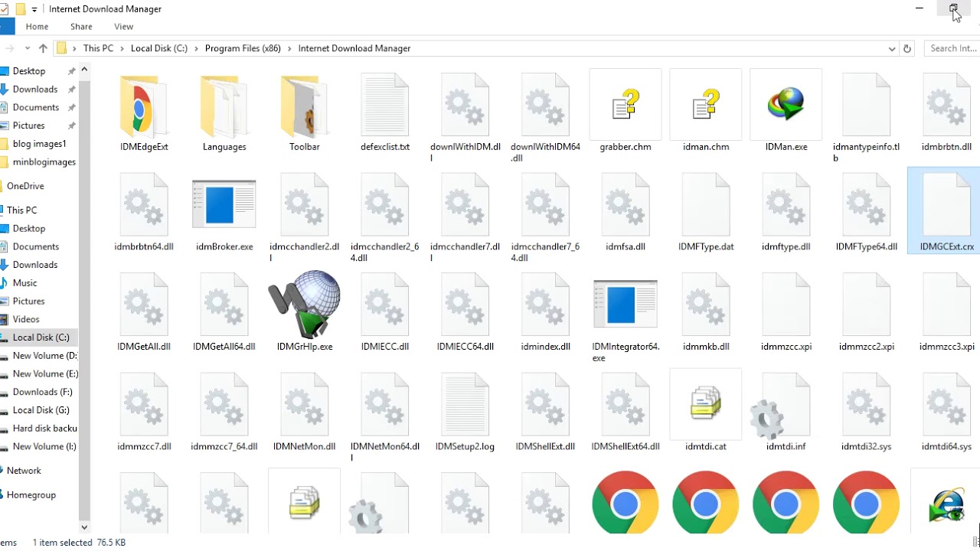Select This PC in navigation pane
This screenshot has height=551, width=980.
pos(21,210)
